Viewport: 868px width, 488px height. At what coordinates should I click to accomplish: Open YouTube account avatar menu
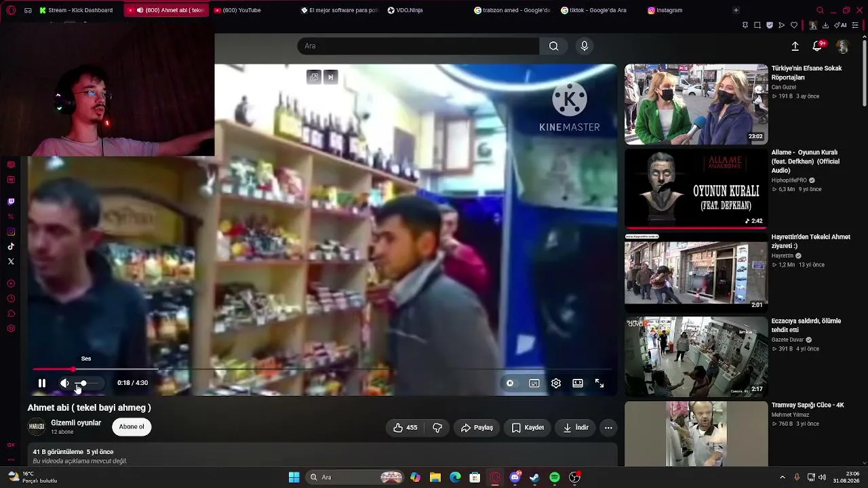tap(842, 46)
